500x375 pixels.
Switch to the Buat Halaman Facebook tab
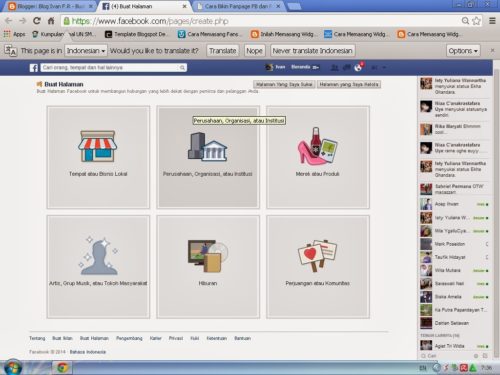pos(144,6)
